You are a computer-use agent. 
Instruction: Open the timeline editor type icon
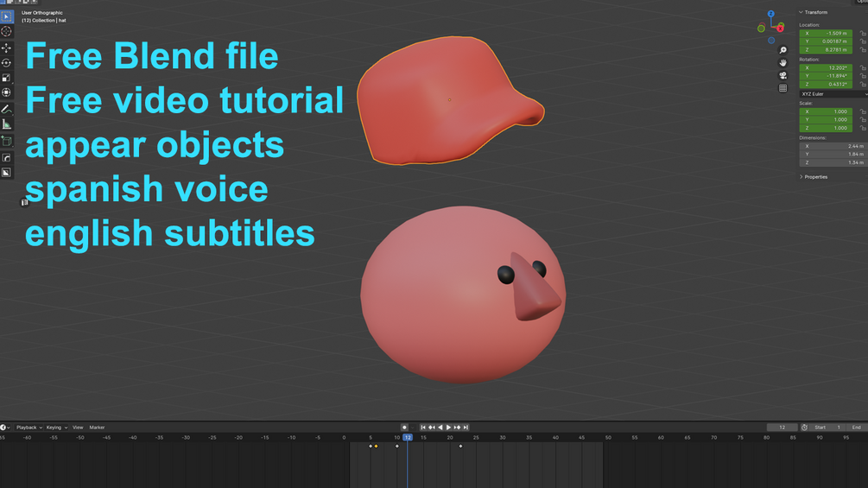click(x=4, y=428)
